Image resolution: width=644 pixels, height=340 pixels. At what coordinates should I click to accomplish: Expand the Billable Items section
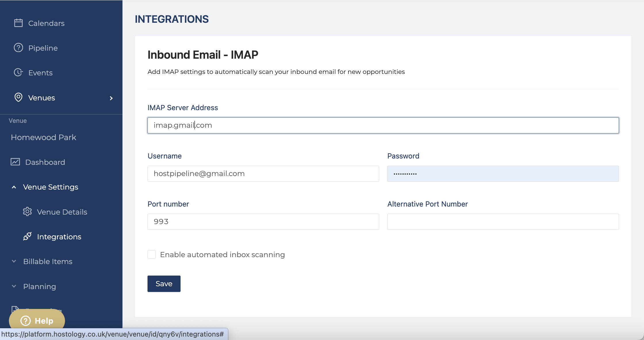[x=14, y=261]
